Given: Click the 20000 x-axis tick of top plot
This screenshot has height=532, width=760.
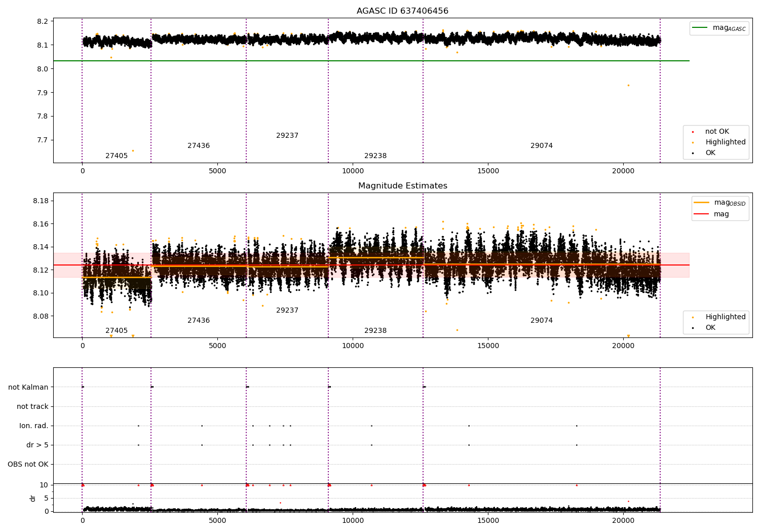Looking at the screenshot, I should coord(623,171).
